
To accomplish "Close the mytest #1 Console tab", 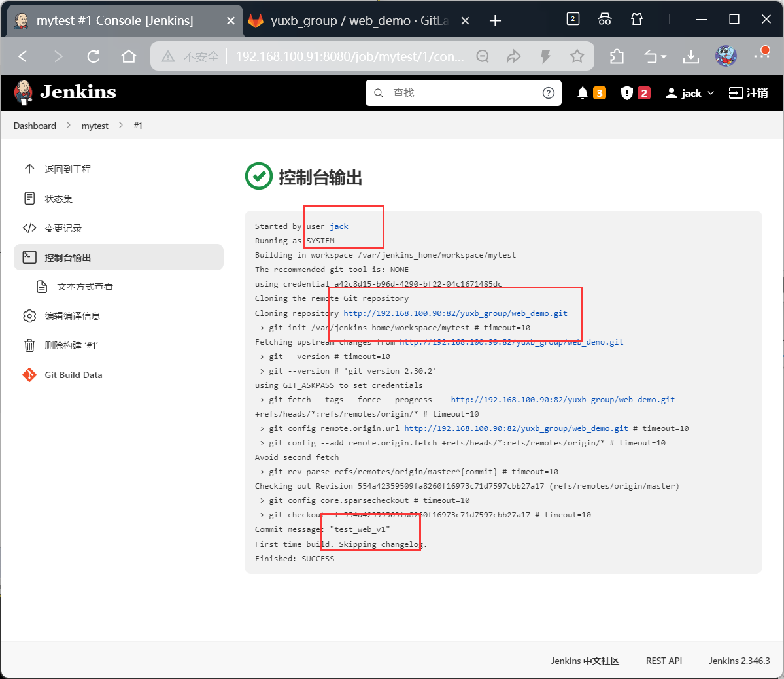I will (231, 20).
